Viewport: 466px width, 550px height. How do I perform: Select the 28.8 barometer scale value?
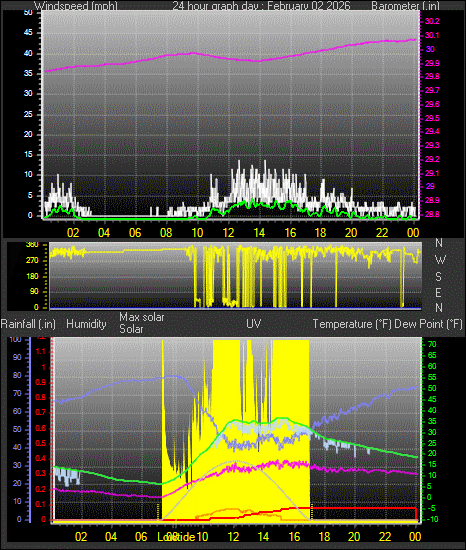432,214
